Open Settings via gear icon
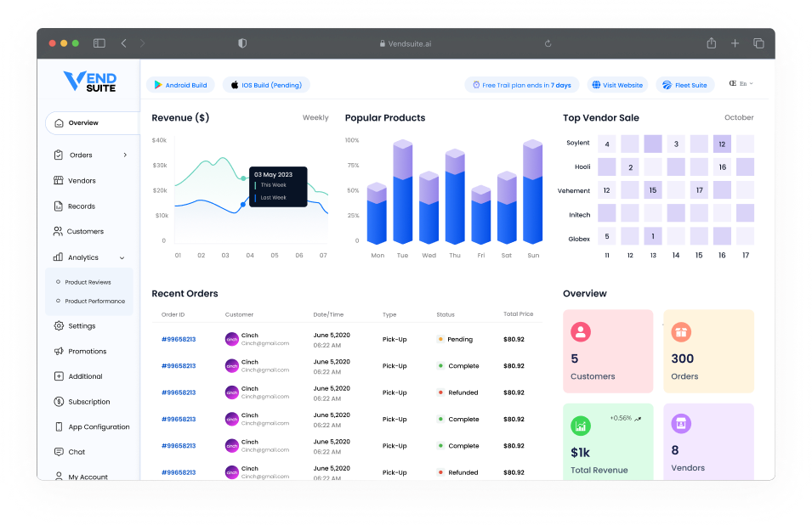Viewport: 812px width, 525px height. click(x=59, y=326)
